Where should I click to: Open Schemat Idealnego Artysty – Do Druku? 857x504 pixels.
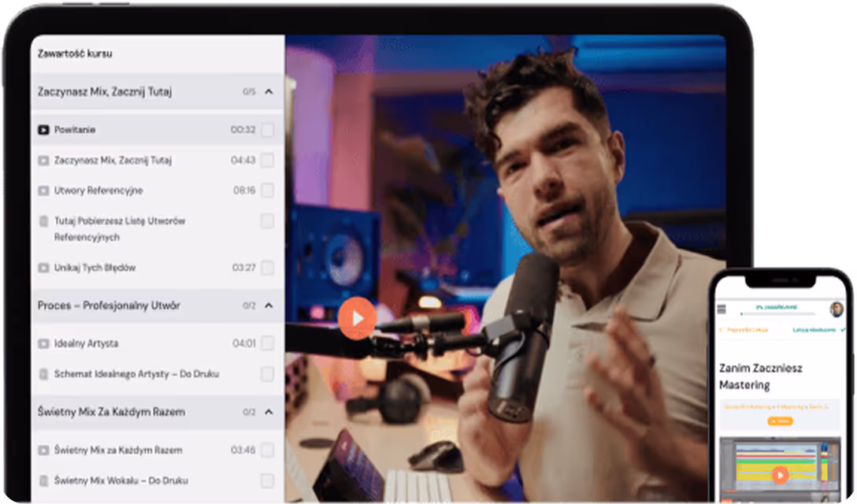(x=136, y=374)
